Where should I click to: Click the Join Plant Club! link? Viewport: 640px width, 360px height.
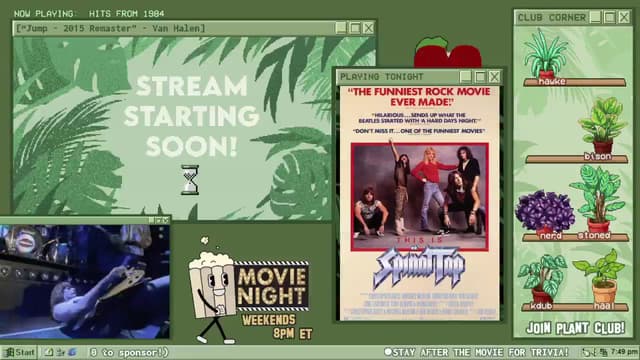(576, 328)
